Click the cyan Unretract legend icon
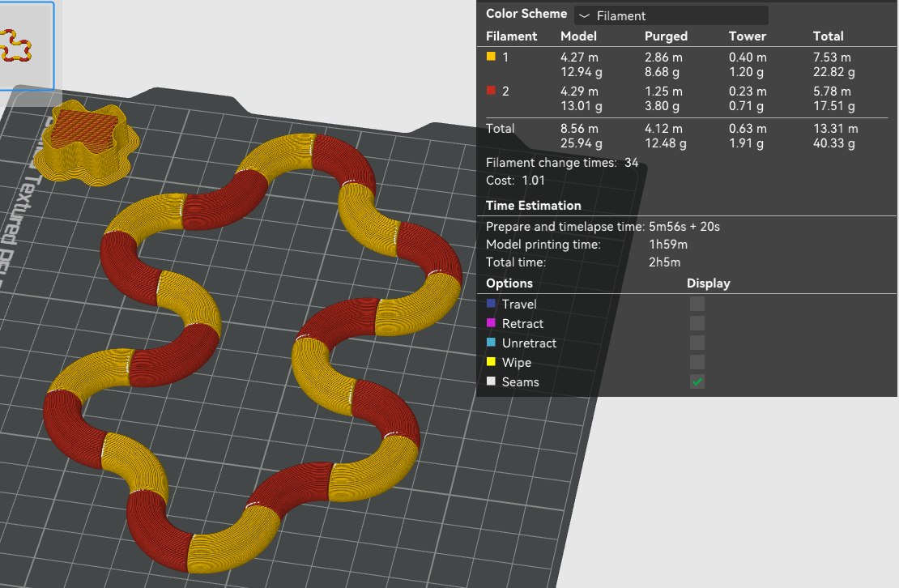This screenshot has height=588, width=899. pos(491,342)
